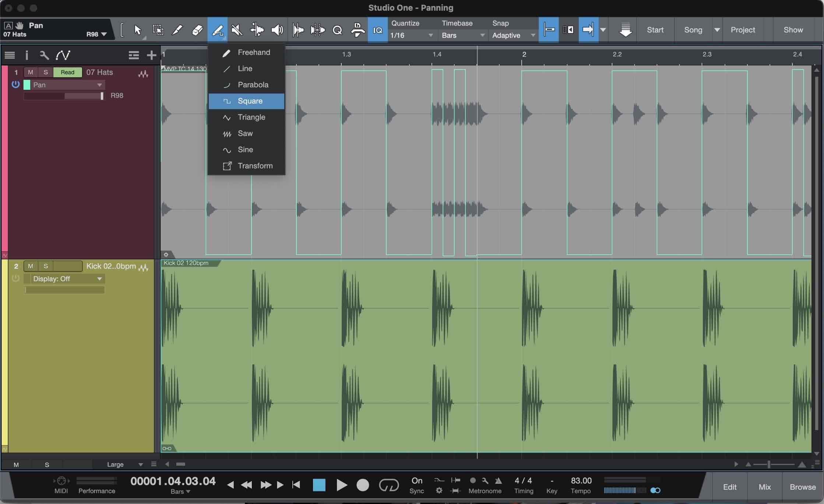Screen dimensions: 824x504
Task: Choose Triangle from the paint menu
Action: tap(251, 117)
